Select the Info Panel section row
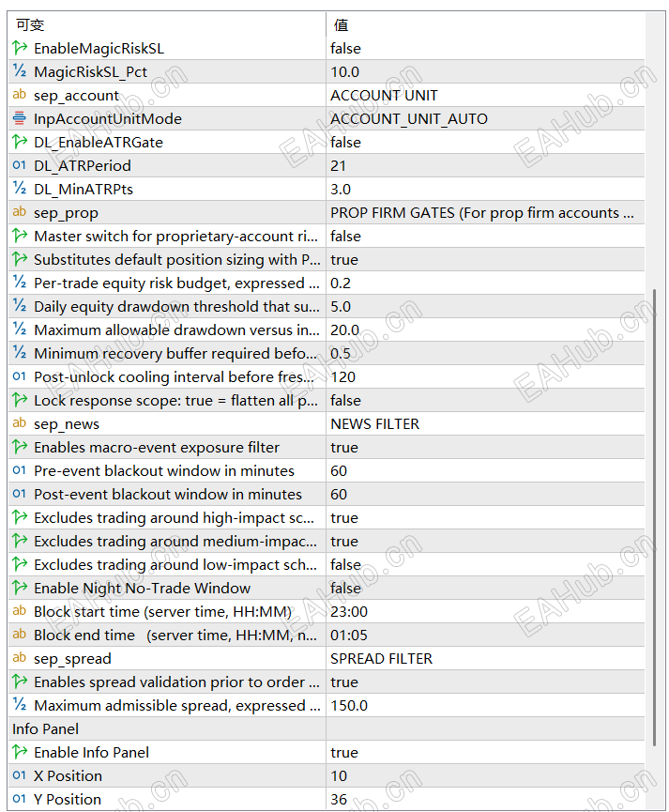The height and width of the screenshot is (812, 669). (x=327, y=728)
